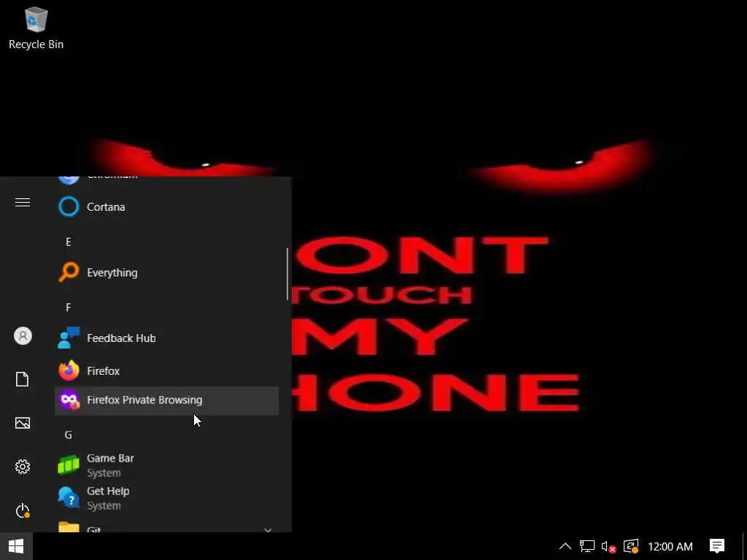Click the 12:00 AM taskbar clock

pos(670,547)
